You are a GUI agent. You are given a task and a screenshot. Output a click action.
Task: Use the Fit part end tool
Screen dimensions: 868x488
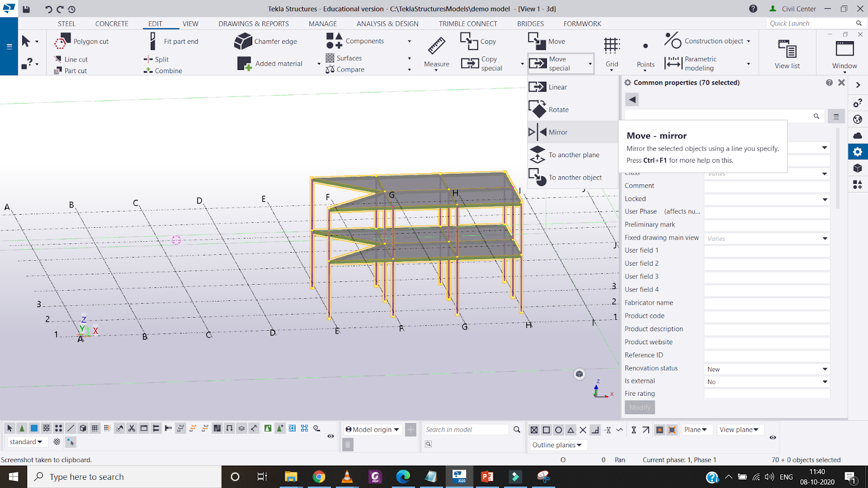coord(174,41)
